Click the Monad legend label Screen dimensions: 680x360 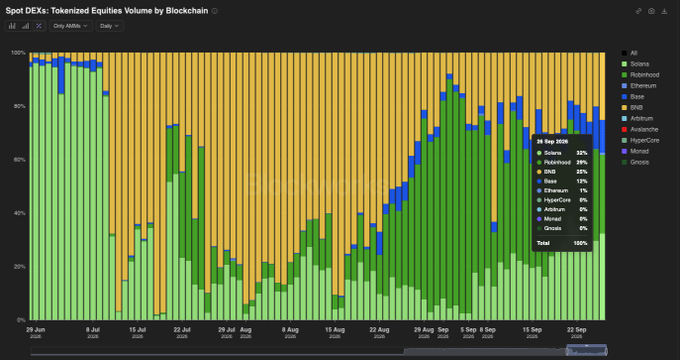640,151
